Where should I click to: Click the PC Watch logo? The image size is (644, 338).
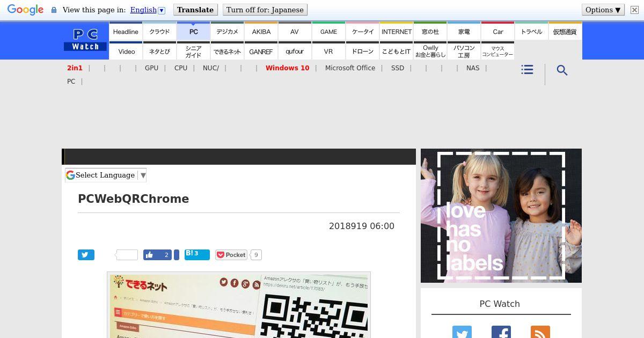pyautogui.click(x=85, y=40)
